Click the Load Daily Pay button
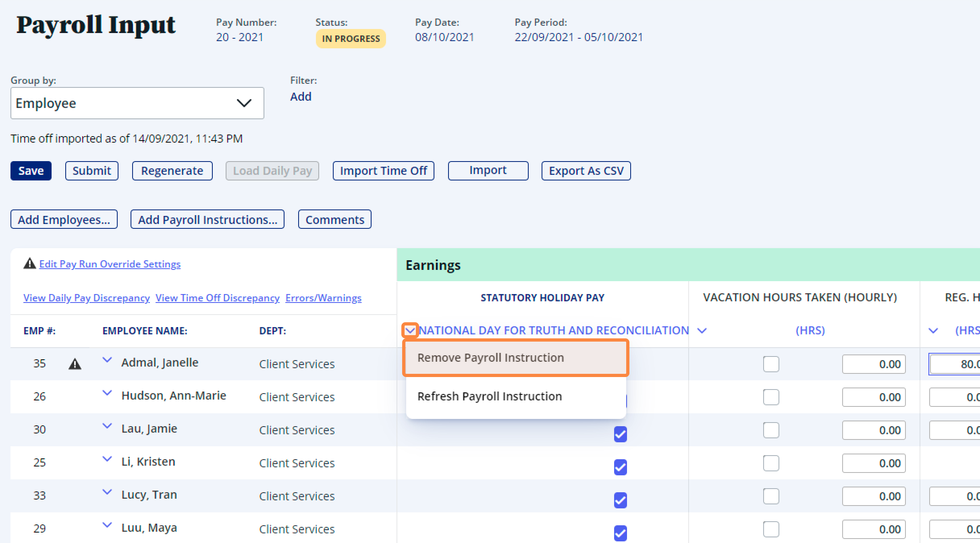 tap(272, 171)
